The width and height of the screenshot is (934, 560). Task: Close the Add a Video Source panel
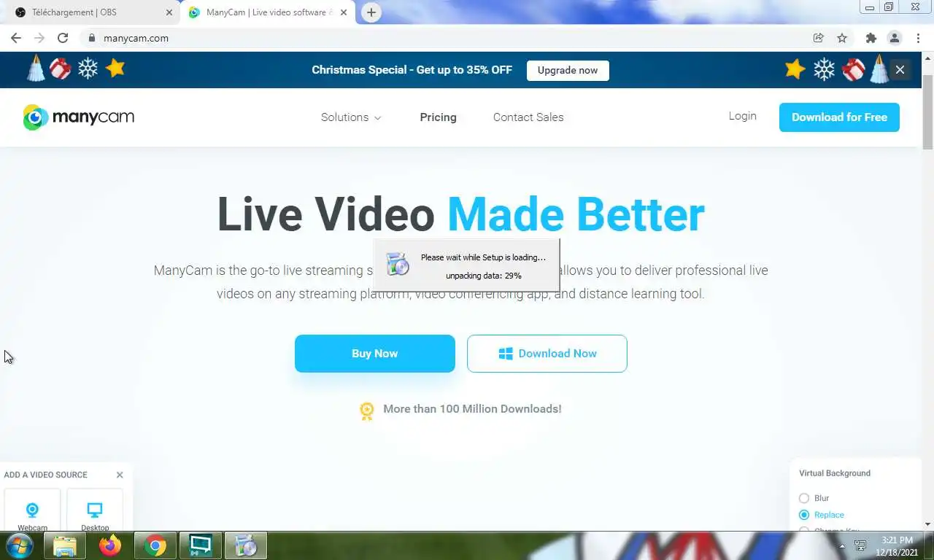tap(120, 475)
